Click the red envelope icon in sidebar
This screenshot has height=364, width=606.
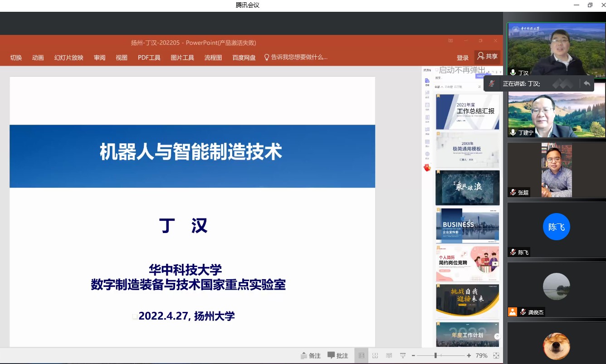[427, 168]
